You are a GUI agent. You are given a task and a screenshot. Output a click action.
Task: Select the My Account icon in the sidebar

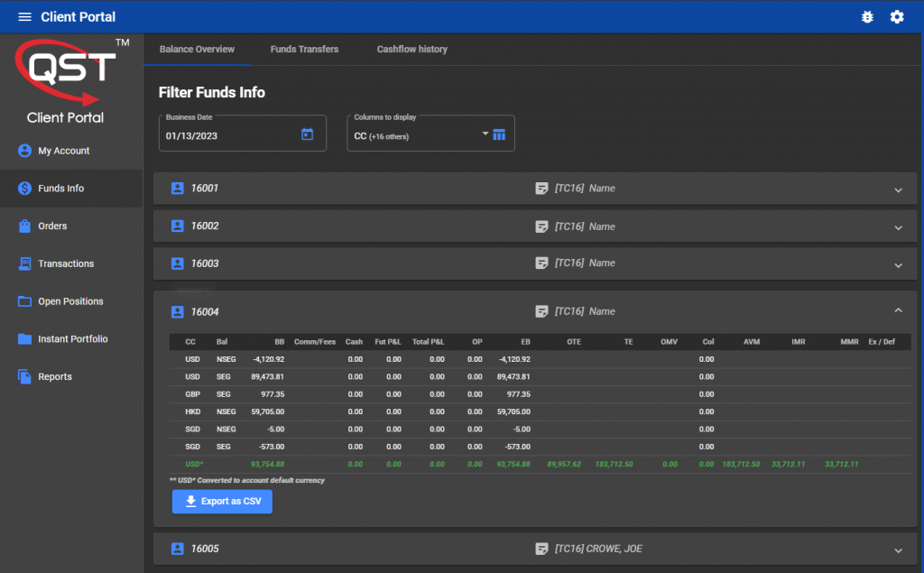23,151
